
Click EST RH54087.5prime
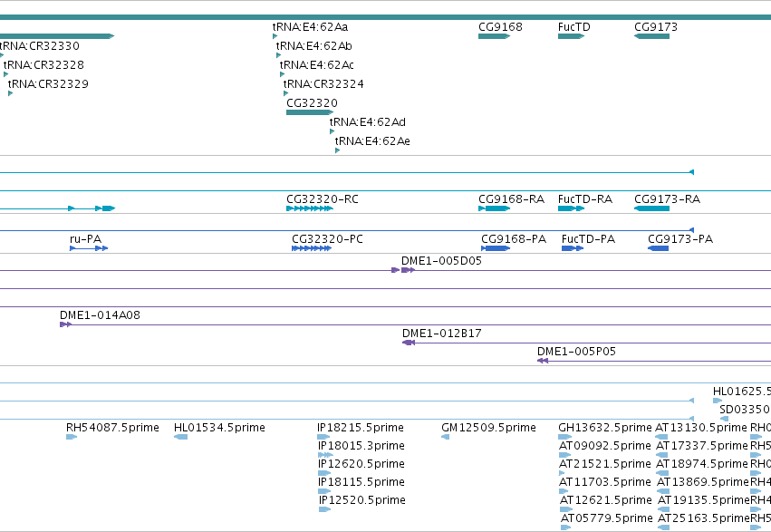[x=72, y=437]
